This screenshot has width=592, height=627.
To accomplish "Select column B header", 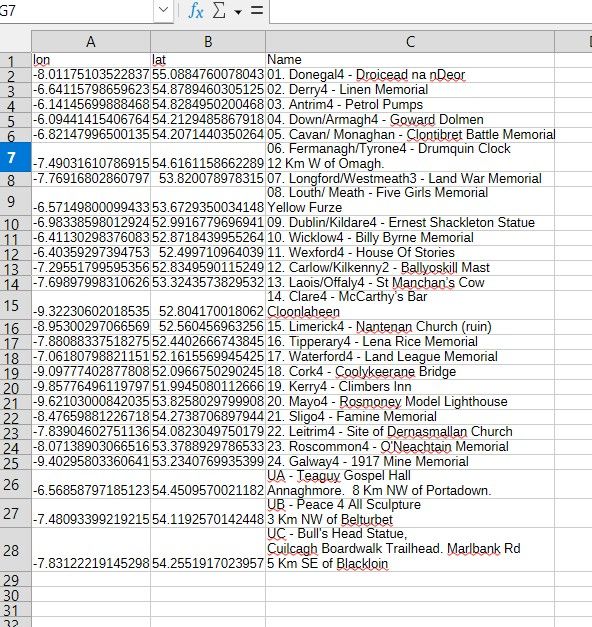I will (x=208, y=42).
